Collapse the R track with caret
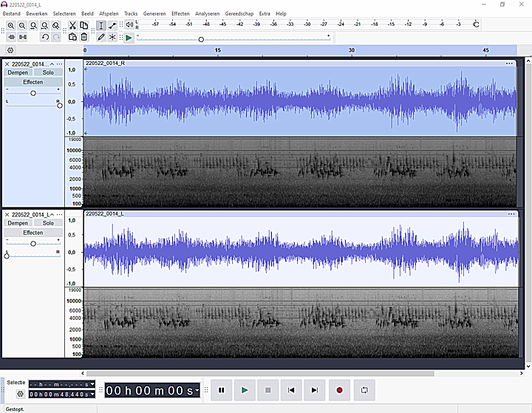The height and width of the screenshot is (413, 532). [52, 64]
